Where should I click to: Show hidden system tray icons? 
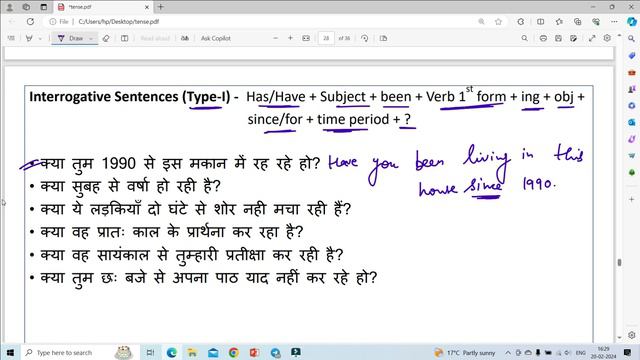tap(508, 352)
